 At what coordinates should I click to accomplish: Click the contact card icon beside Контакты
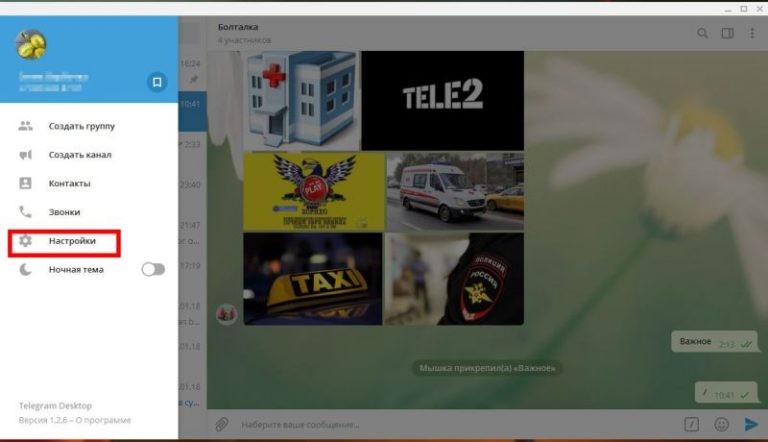pyautogui.click(x=25, y=183)
